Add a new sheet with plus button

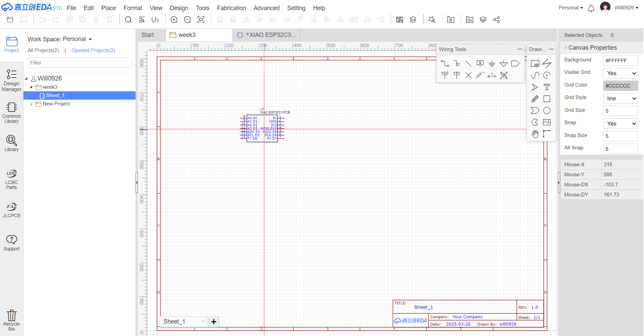click(x=214, y=322)
